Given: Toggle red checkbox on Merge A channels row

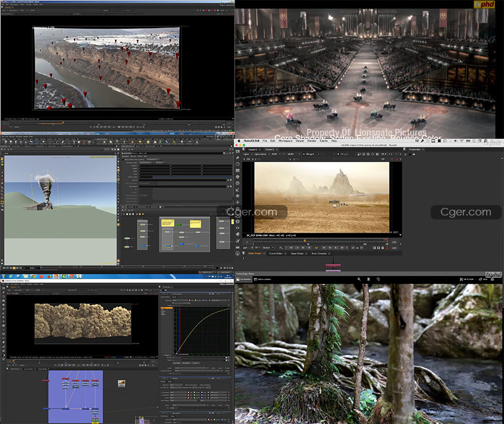Looking at the screenshot, I should [x=188, y=392].
